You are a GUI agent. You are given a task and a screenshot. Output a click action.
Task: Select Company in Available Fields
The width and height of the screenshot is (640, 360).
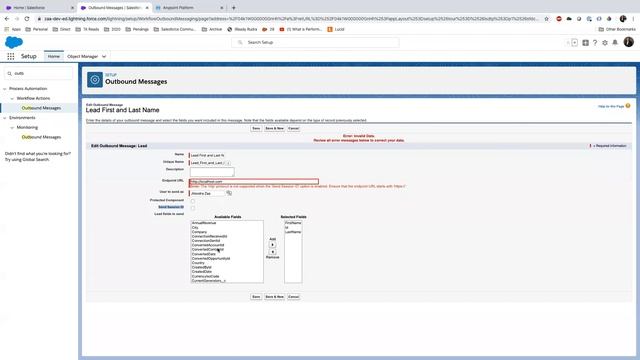[200, 232]
